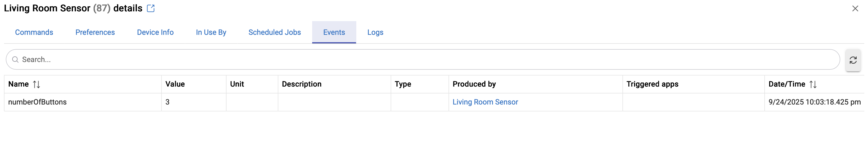
Task: Select the Events tab
Action: [334, 32]
